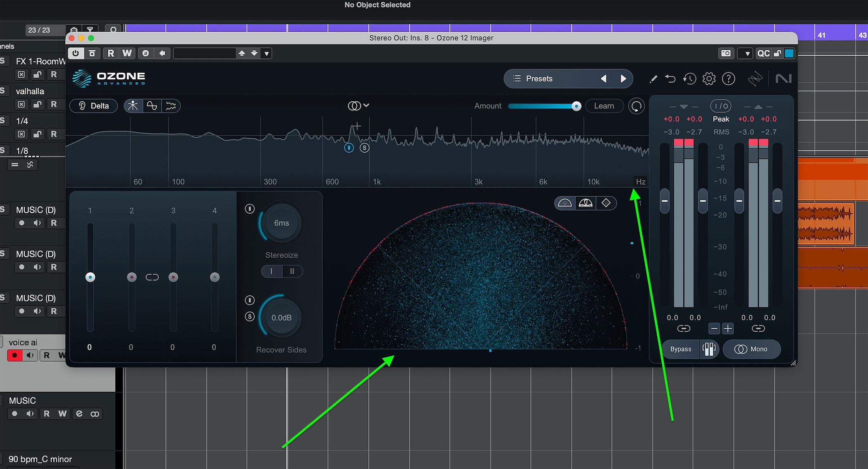Click the plugin bypass icon beside power button

[92, 53]
